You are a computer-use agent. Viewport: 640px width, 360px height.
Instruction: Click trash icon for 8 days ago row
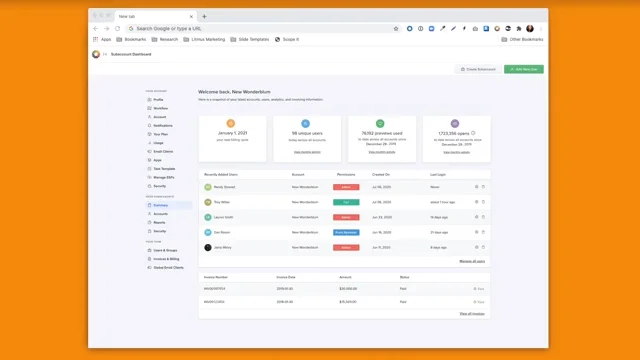point(483,247)
